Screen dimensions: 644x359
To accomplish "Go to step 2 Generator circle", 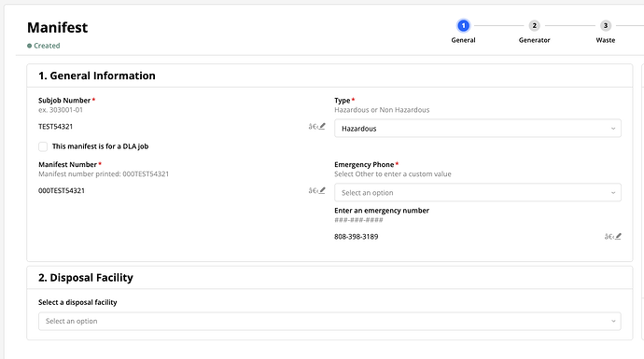I will [x=534, y=26].
